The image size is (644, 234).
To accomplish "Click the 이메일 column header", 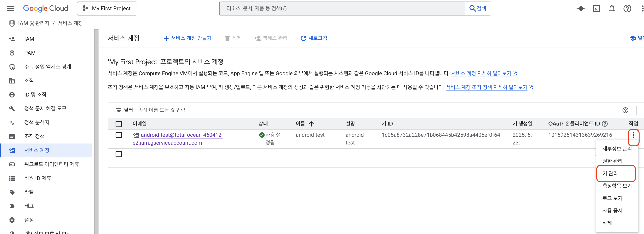I will click(x=140, y=124).
